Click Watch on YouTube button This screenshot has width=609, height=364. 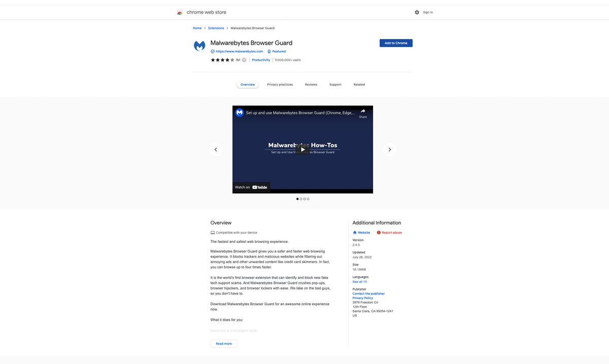(251, 187)
